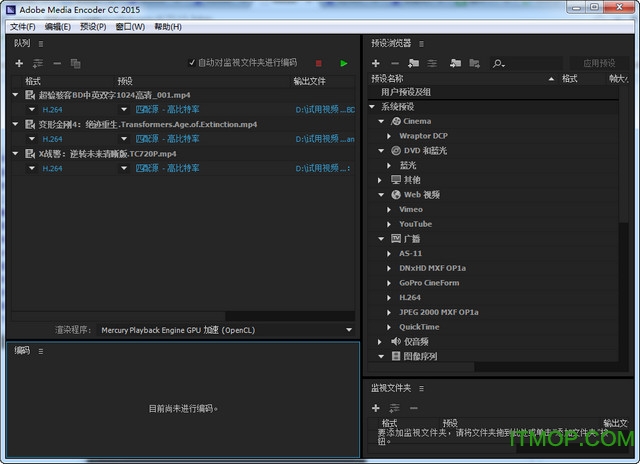Duplicate selected queue item icon
The width and height of the screenshot is (640, 464).
pyautogui.click(x=76, y=64)
